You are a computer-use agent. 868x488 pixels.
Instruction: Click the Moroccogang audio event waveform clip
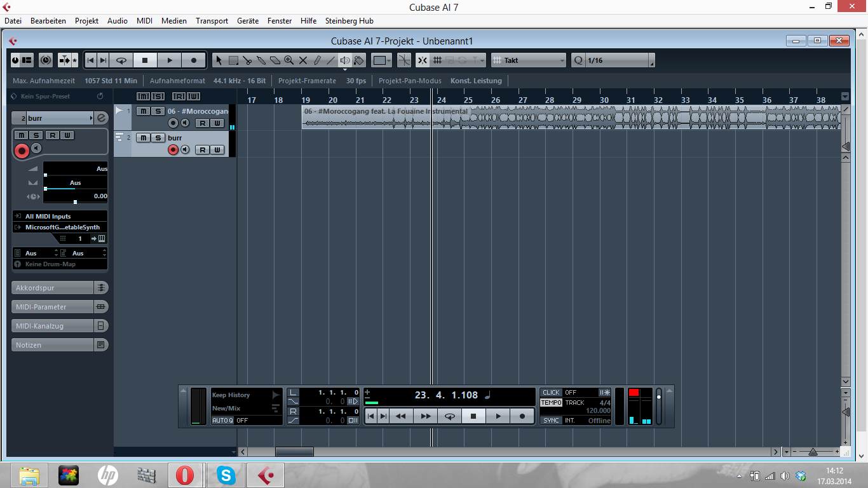(x=571, y=118)
